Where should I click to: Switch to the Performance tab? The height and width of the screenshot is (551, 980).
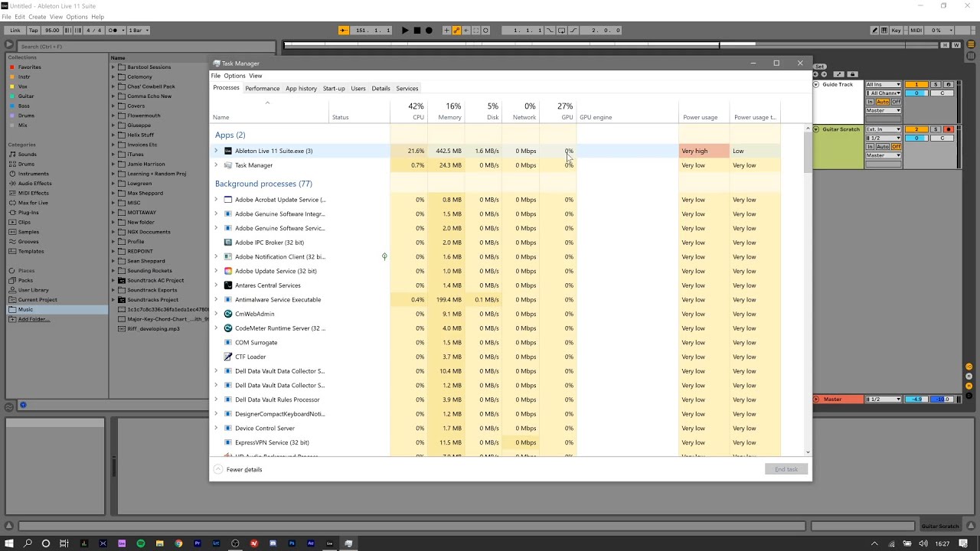coord(263,89)
